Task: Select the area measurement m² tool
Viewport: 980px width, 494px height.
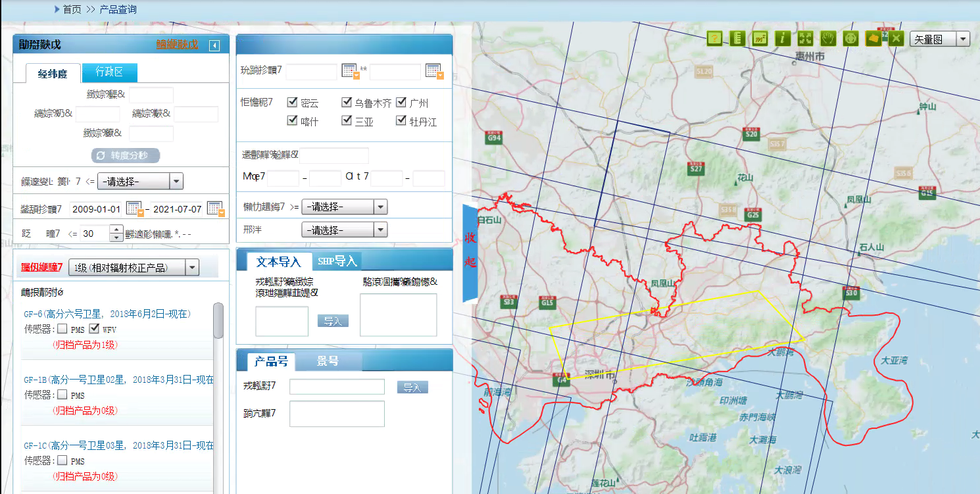Action: pyautogui.click(x=760, y=39)
